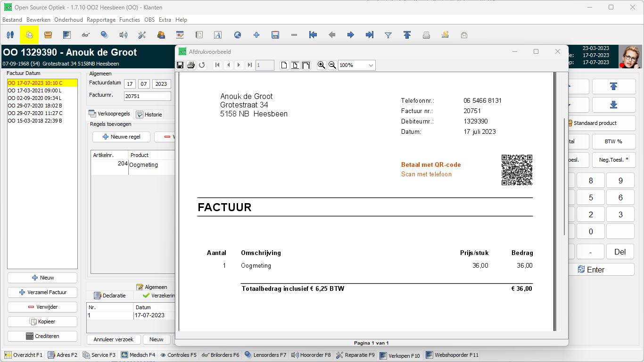Viewport: 644px width, 362px height.
Task: Click the printer icon in Afdrukvoorbeeld toolbar
Action: pyautogui.click(x=191, y=65)
